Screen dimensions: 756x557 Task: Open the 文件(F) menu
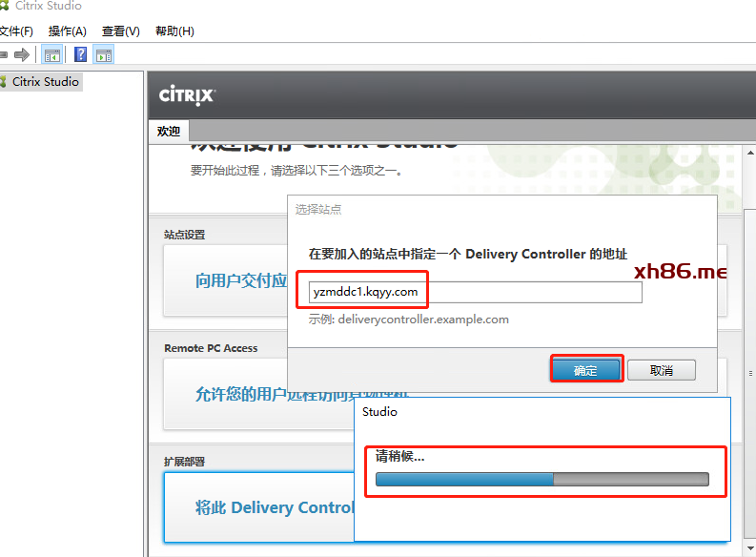pos(15,31)
